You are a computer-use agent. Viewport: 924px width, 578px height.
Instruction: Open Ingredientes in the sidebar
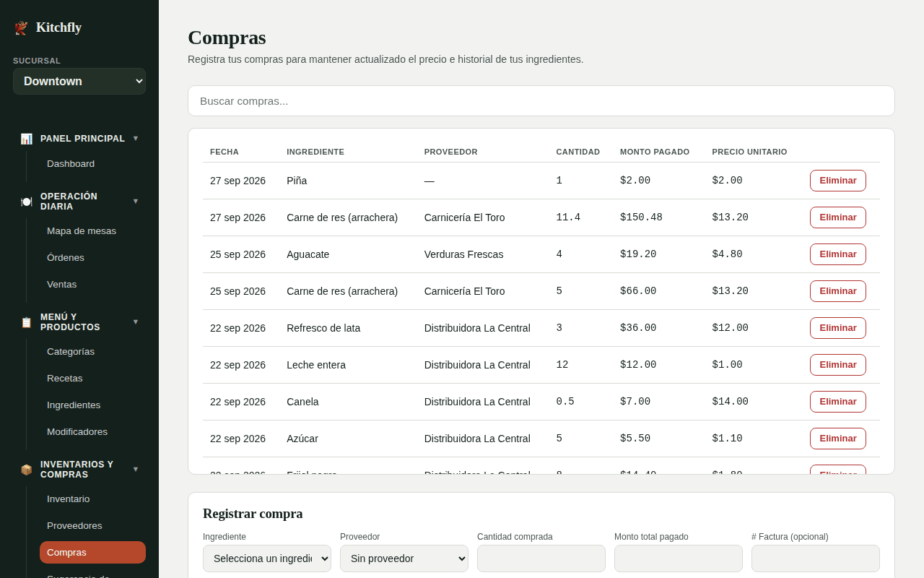pyautogui.click(x=92, y=405)
